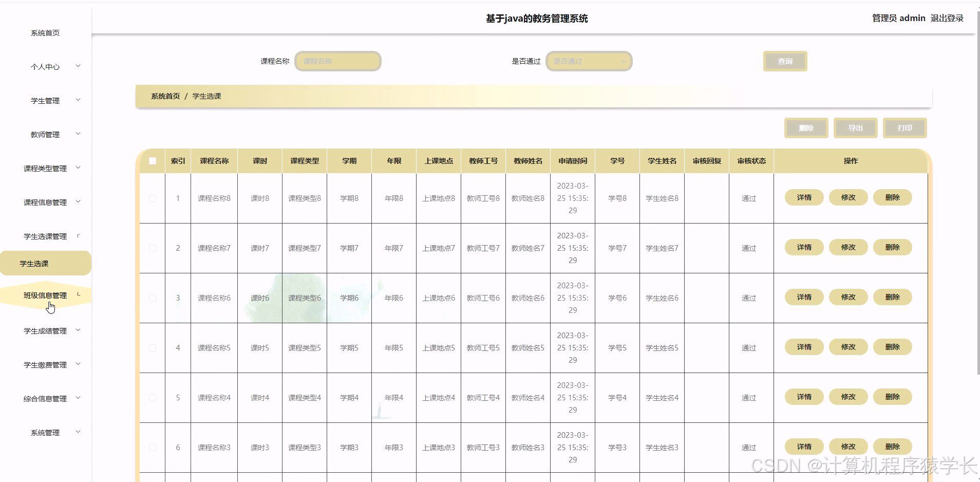980x482 pixels.
Task: Expand the 学生管理 sidebar menu
Action: point(46,100)
